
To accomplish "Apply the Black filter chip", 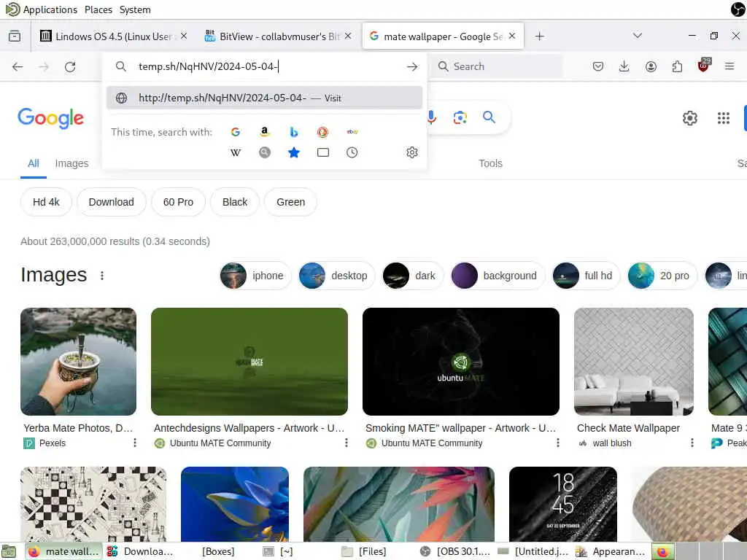I will [235, 202].
